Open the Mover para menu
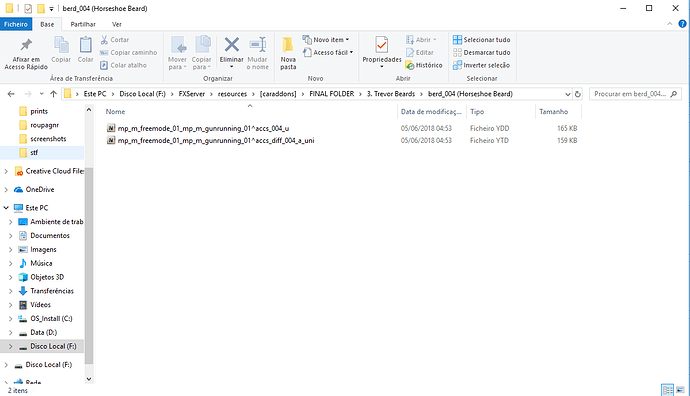The width and height of the screenshot is (690, 396). coord(177,53)
